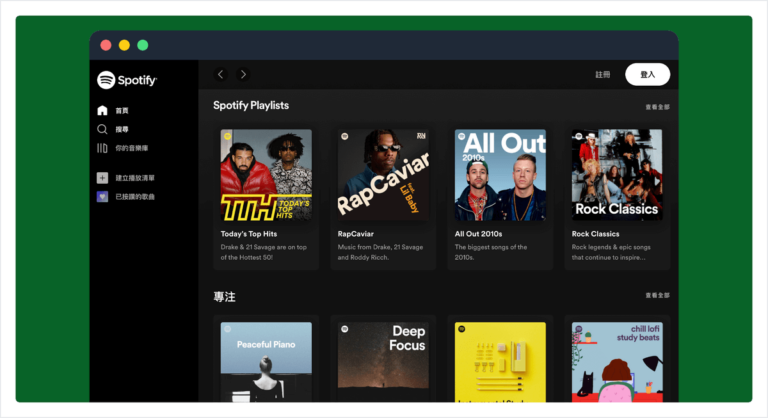The image size is (768, 418).
Task: Click description 'The biggest songs of the 2010s.'
Action: pos(491,252)
